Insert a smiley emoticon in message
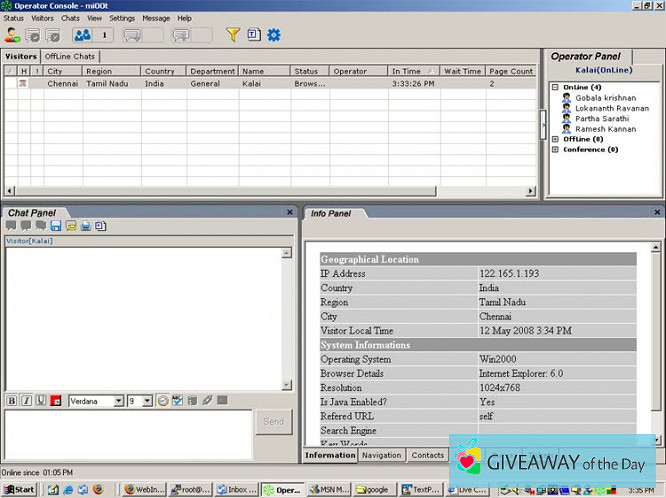 tap(163, 401)
